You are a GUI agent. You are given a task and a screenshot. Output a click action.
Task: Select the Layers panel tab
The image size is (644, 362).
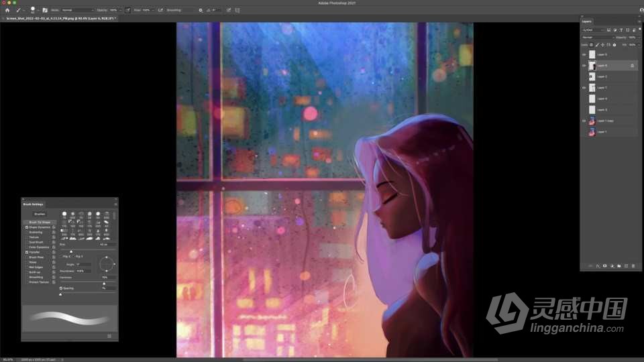pyautogui.click(x=586, y=21)
